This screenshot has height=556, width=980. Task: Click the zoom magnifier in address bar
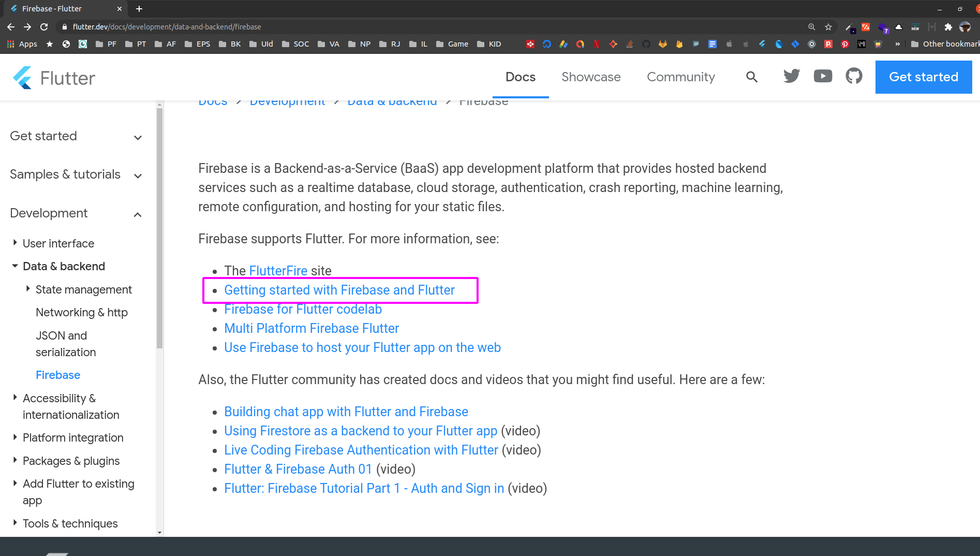coord(812,26)
